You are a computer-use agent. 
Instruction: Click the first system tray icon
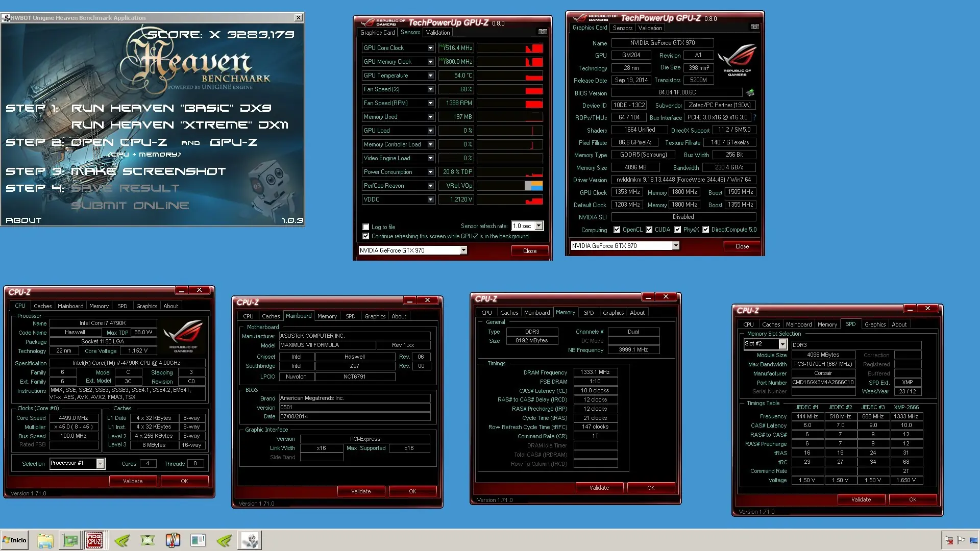[949, 540]
